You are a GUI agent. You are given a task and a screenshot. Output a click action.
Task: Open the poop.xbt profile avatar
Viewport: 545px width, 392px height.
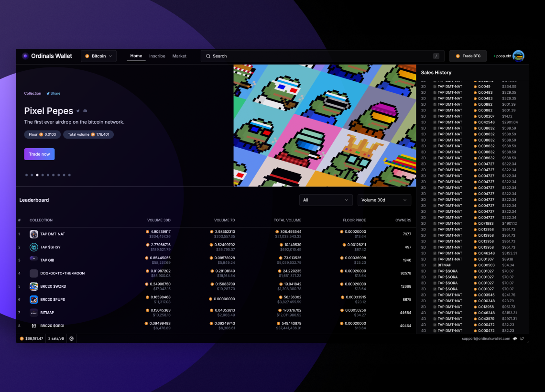pyautogui.click(x=518, y=56)
